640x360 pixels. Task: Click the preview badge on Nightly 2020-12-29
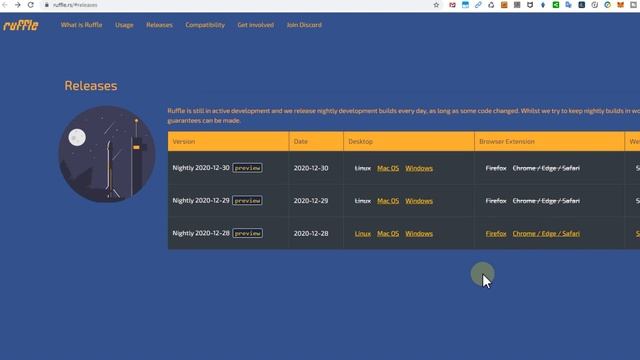pos(247,200)
